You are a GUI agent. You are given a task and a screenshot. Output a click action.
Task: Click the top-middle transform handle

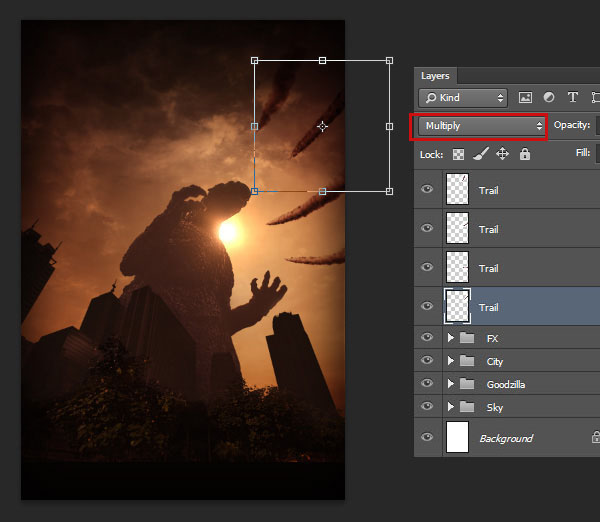coord(322,60)
